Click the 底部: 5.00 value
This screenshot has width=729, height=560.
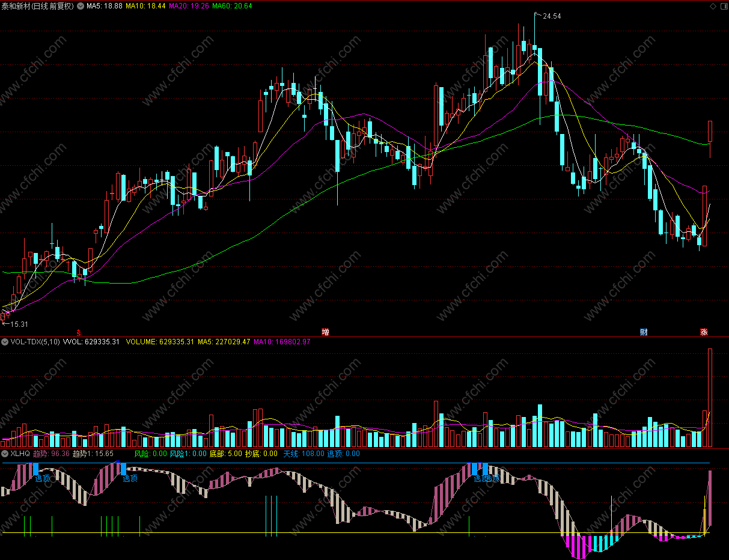(x=226, y=454)
